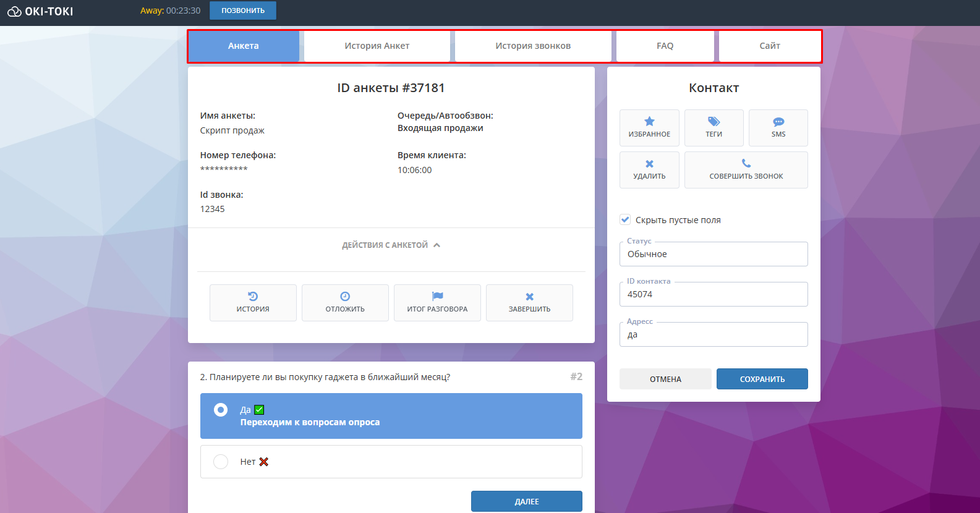
Task: Delete contact with Удалить button
Action: coord(649,169)
